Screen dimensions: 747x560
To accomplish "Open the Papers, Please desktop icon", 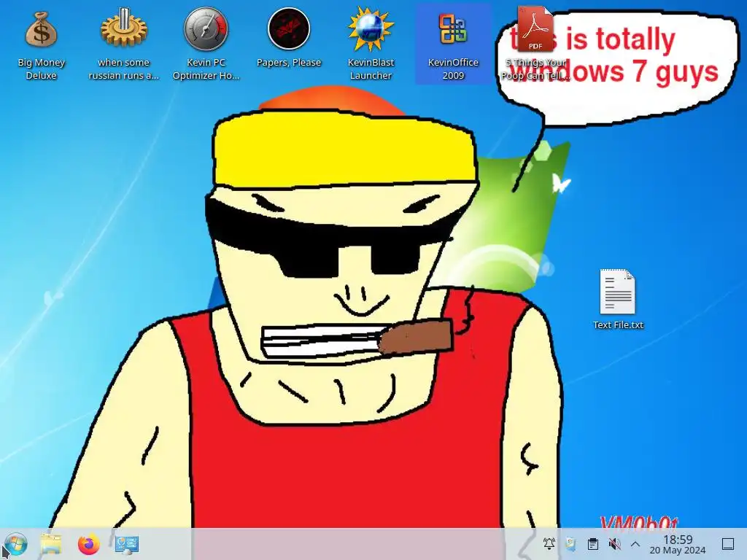I will [289, 38].
